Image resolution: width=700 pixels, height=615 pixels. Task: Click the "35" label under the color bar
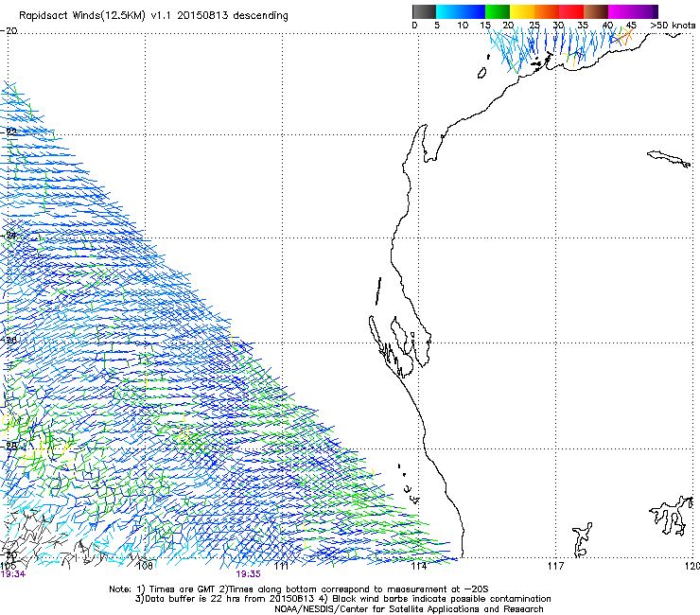pyautogui.click(x=583, y=26)
